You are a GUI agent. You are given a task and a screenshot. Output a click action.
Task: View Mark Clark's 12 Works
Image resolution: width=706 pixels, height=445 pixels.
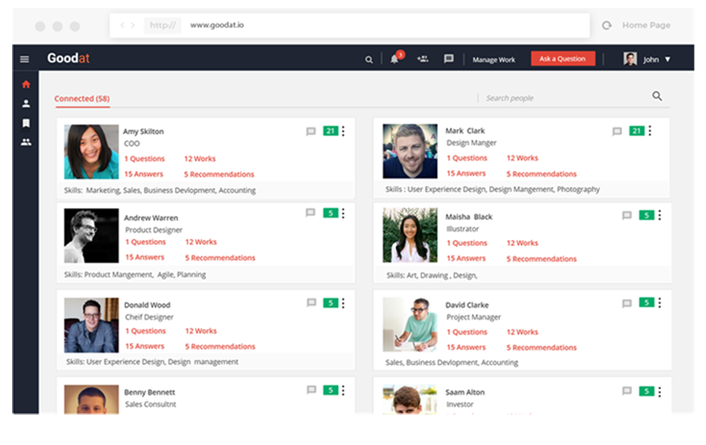[x=522, y=158]
